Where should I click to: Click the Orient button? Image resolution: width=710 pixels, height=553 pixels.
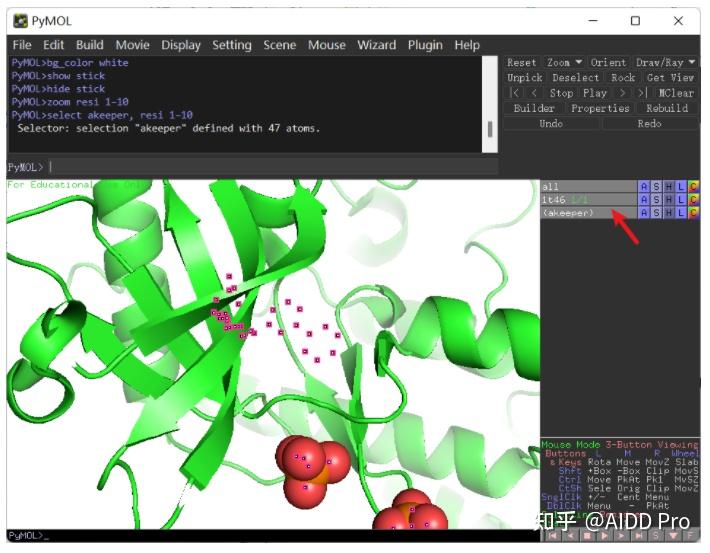click(608, 63)
